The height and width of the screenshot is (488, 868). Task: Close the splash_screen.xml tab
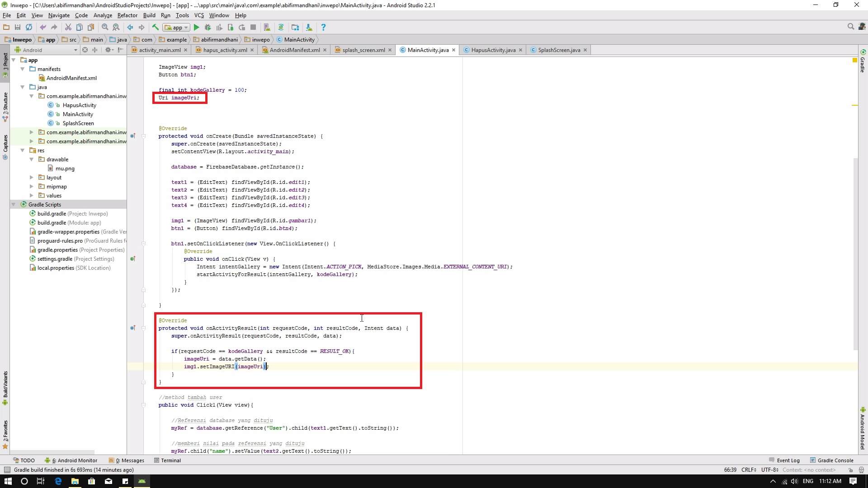point(390,50)
